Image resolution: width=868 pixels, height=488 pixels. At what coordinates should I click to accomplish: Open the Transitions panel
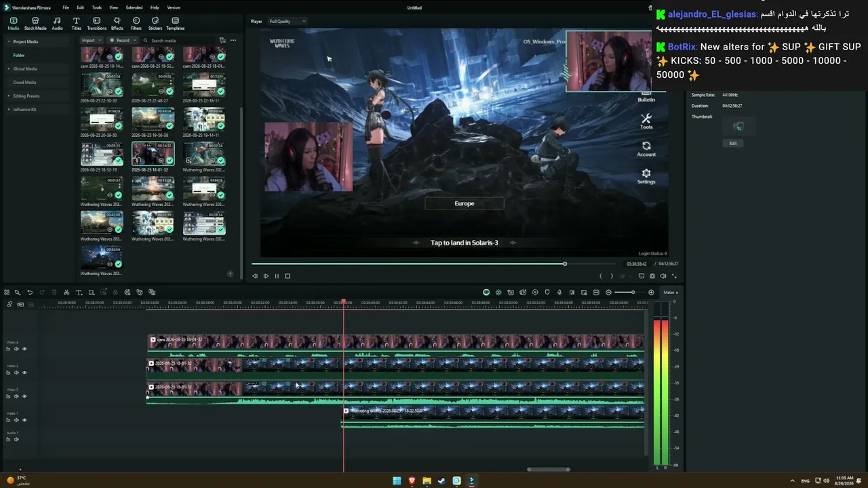pyautogui.click(x=96, y=24)
